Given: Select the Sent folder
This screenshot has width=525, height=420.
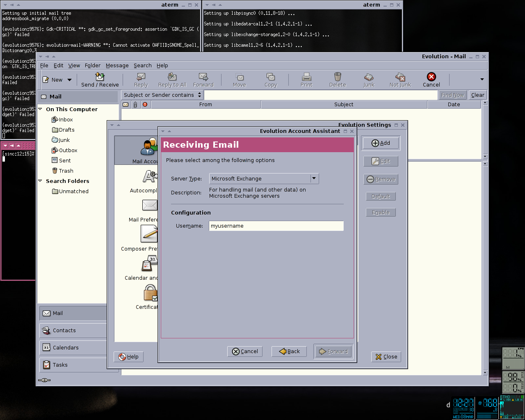Looking at the screenshot, I should click(x=61, y=161).
